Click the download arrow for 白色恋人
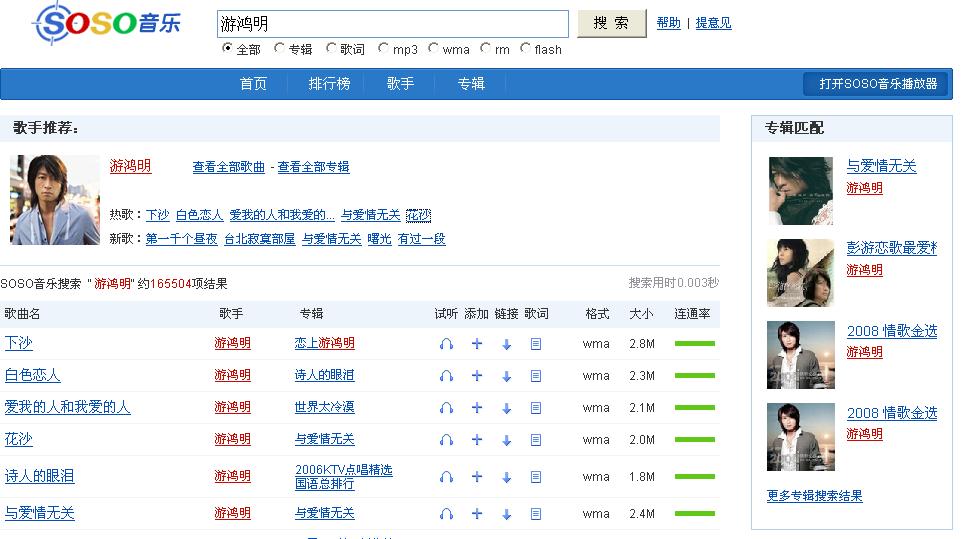Viewport: 972px width, 539px height. click(506, 376)
